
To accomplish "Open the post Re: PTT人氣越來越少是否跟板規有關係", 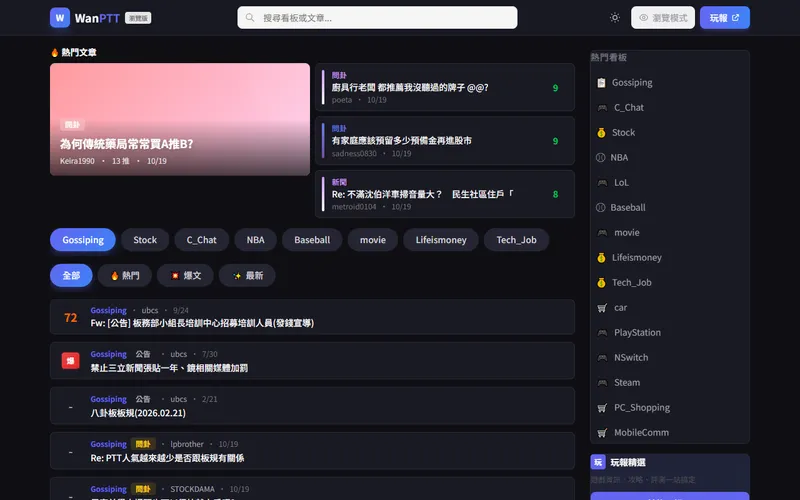I will point(312,451).
